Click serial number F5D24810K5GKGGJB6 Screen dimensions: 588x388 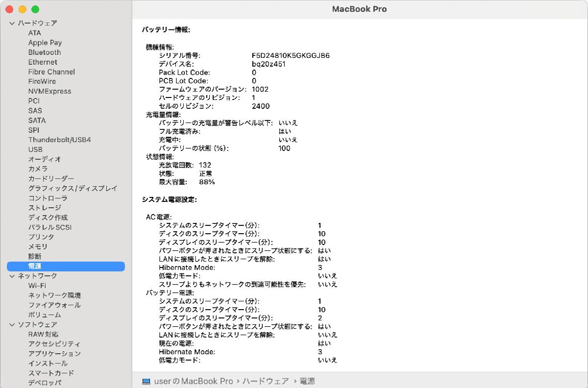pyautogui.click(x=291, y=55)
